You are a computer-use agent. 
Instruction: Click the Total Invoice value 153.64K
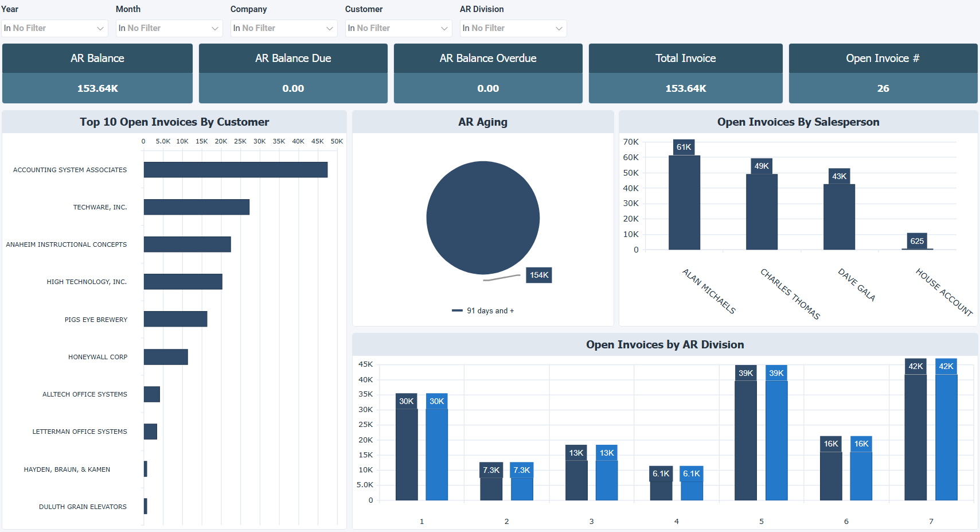coord(686,88)
